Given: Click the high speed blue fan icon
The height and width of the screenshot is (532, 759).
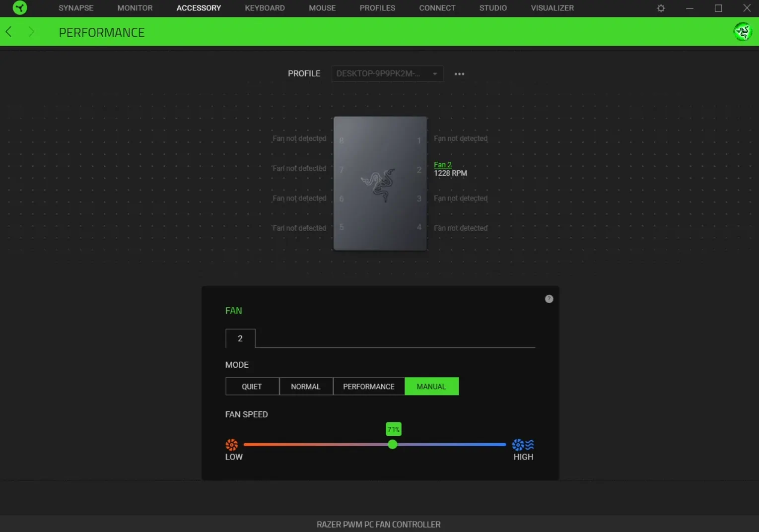Looking at the screenshot, I should [523, 445].
